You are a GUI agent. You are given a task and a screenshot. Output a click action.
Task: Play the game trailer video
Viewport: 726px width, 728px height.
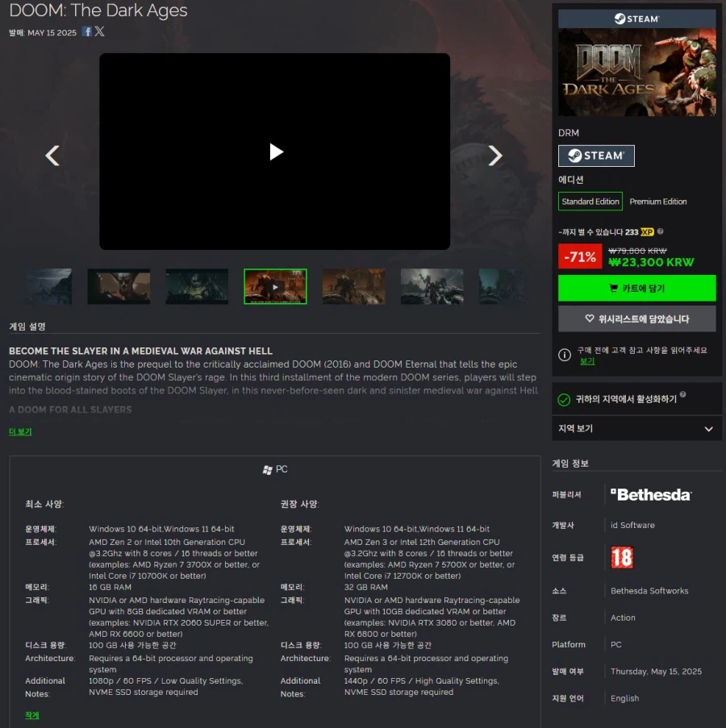pyautogui.click(x=274, y=152)
